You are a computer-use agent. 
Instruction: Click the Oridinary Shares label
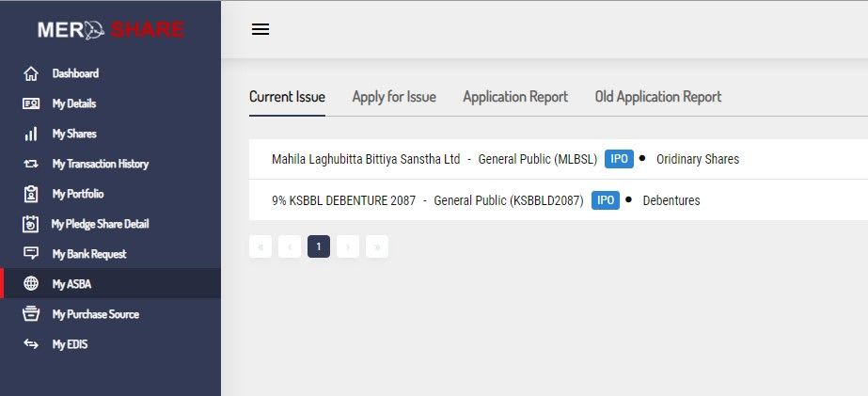pos(698,160)
